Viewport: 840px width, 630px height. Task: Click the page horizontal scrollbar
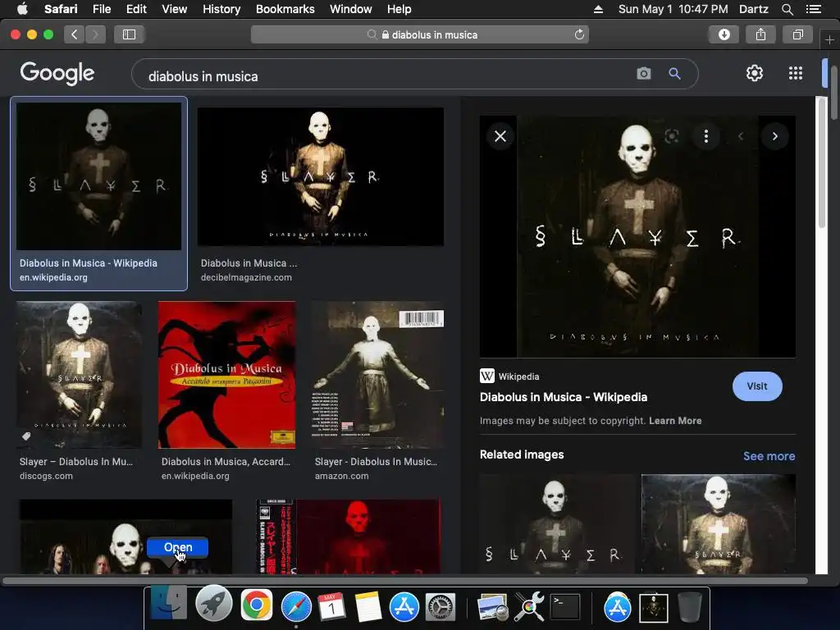405,581
